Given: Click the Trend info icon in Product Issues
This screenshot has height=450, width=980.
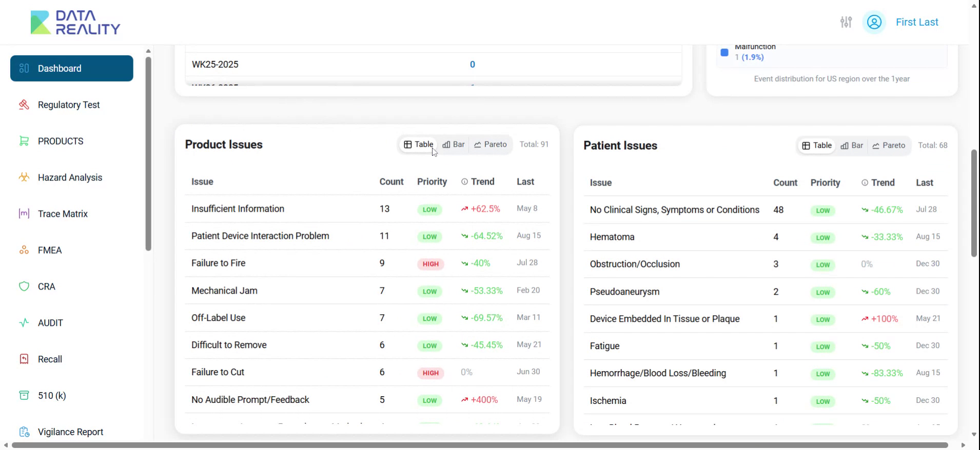Looking at the screenshot, I should tap(464, 182).
